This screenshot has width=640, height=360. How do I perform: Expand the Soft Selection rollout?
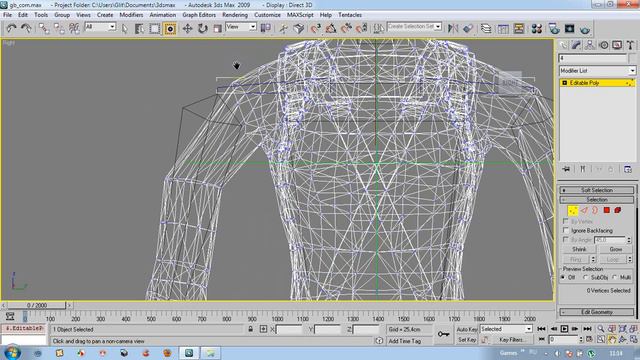596,190
